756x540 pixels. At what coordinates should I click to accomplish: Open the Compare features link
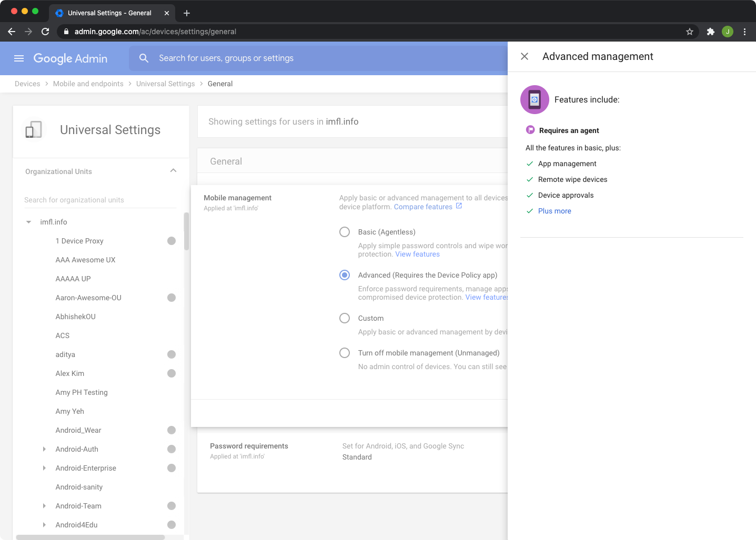(x=423, y=207)
